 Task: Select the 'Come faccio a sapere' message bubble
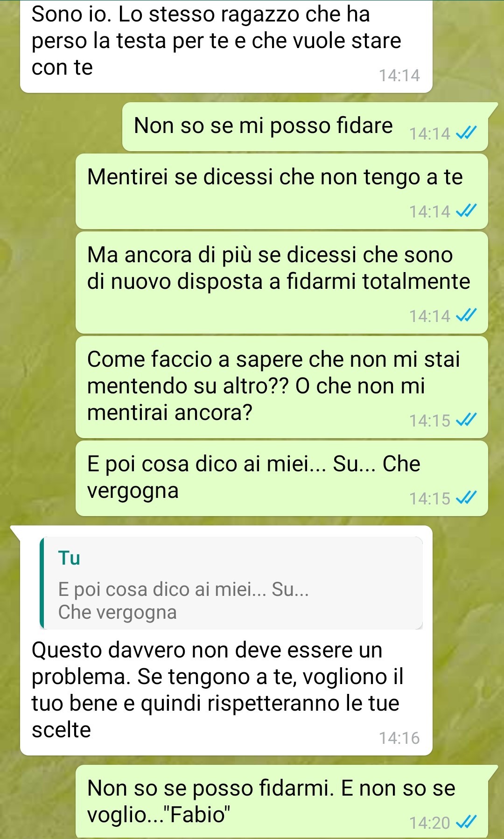point(282,387)
